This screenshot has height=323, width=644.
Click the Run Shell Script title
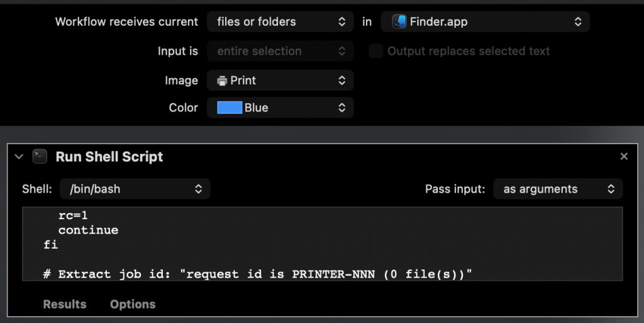(x=109, y=157)
